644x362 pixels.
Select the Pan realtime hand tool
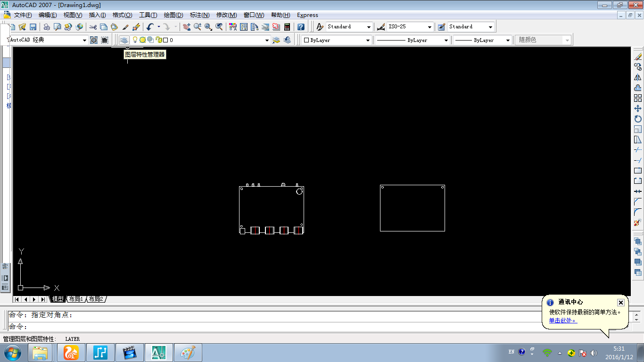187,27
